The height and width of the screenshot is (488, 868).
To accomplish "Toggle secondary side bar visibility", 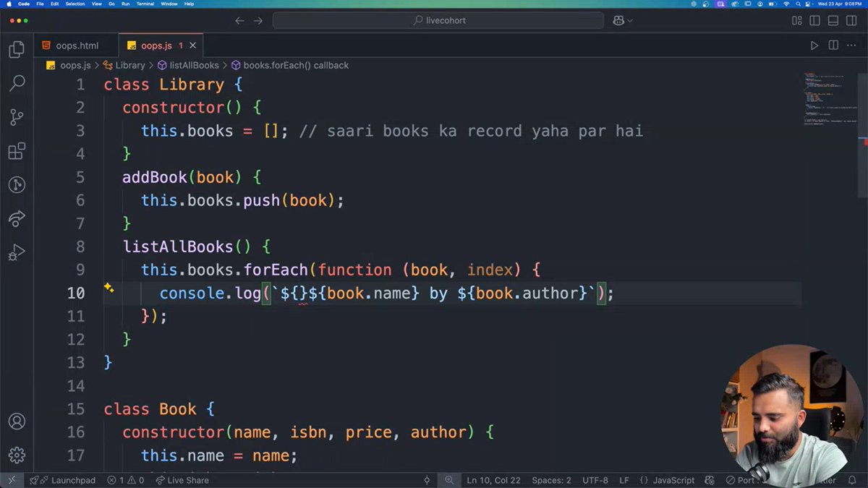I will 853,20.
